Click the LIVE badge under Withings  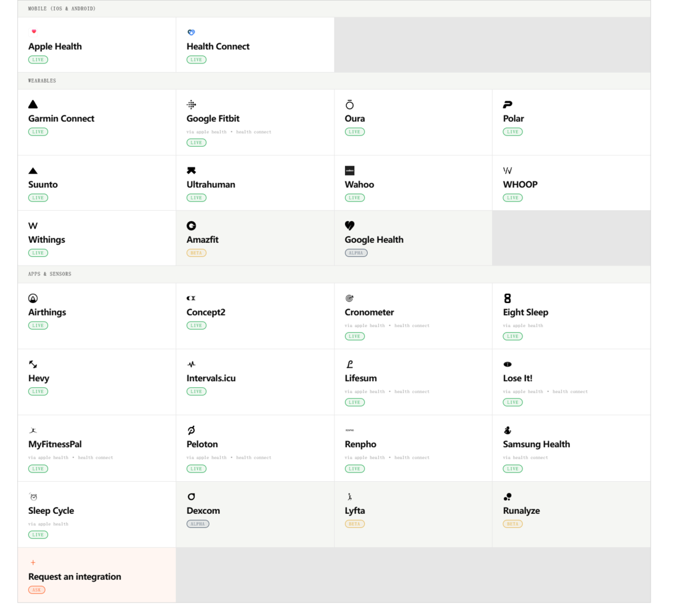point(38,253)
